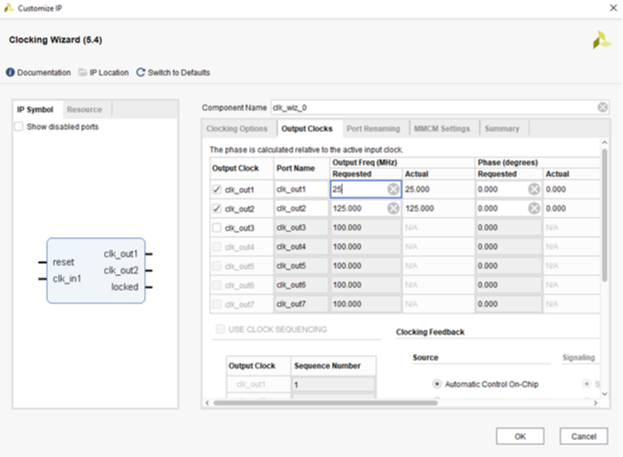Click the clk_out7 port name cell
This screenshot has width=623, height=457.
[x=301, y=304]
